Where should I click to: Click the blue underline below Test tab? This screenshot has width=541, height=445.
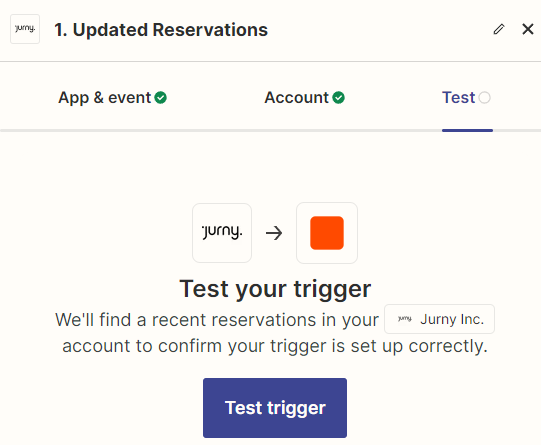click(x=467, y=130)
